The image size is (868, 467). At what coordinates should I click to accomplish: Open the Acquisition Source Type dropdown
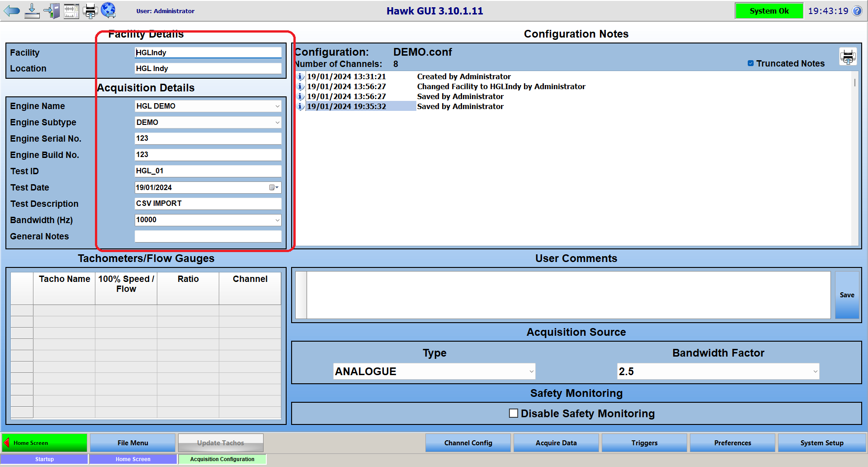pyautogui.click(x=531, y=372)
